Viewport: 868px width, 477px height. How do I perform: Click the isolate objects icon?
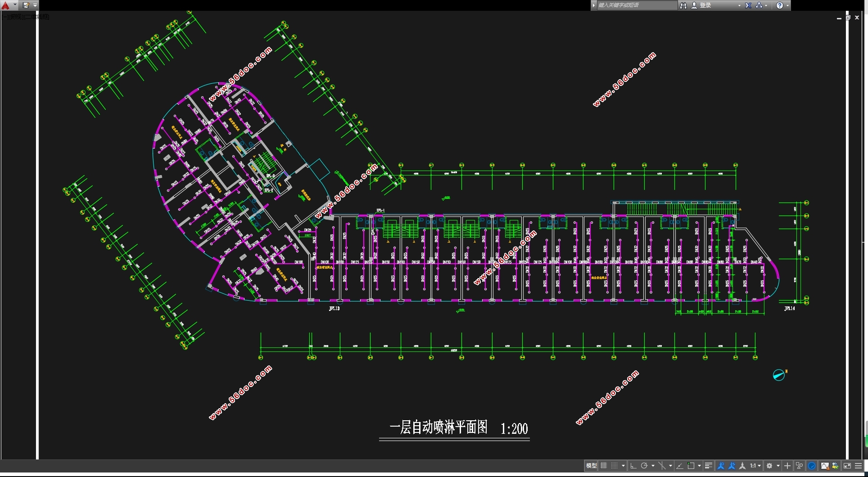pyautogui.click(x=800, y=466)
